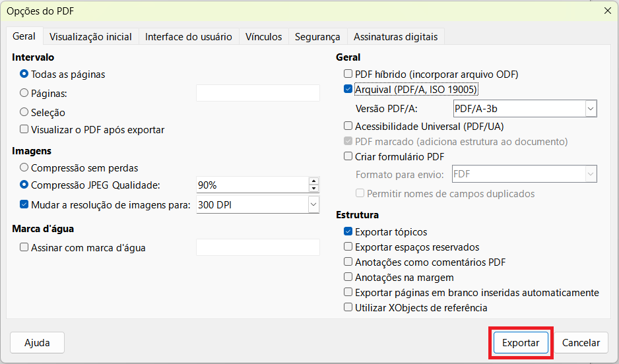The height and width of the screenshot is (364, 619).
Task: Expand the image resolution DPI dropdown
Action: pyautogui.click(x=313, y=205)
